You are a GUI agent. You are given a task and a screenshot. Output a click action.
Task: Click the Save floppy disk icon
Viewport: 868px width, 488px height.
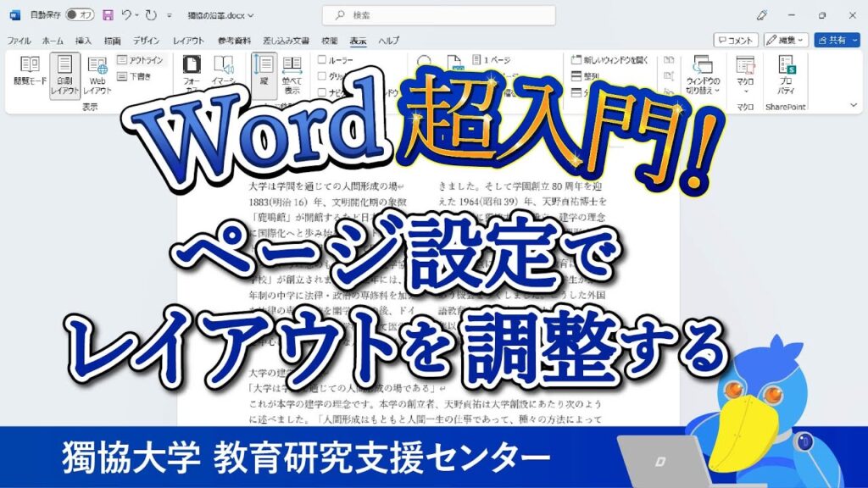[108, 15]
